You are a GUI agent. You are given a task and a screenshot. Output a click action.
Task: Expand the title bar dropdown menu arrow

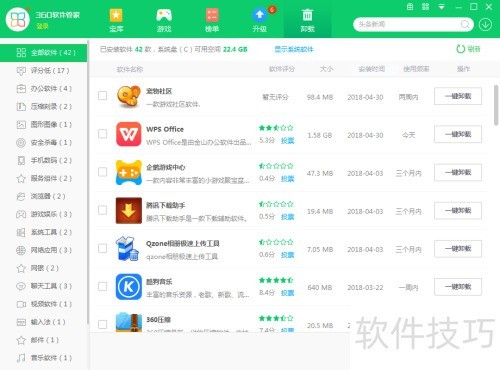(441, 7)
